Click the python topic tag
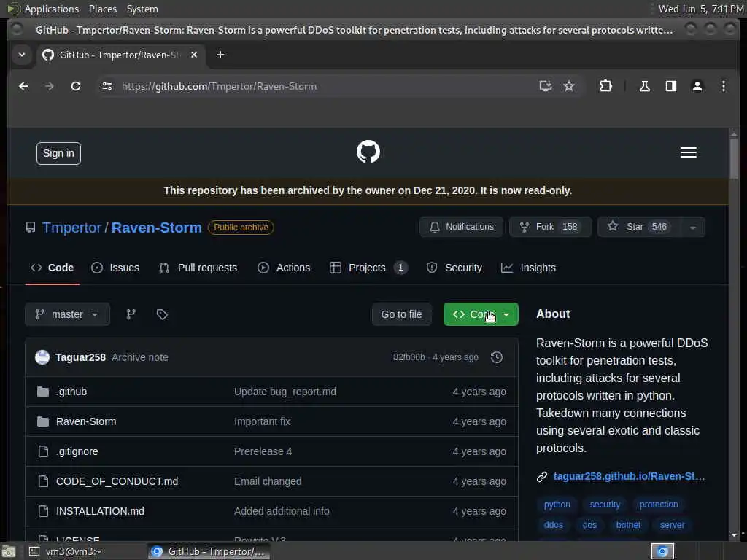The width and height of the screenshot is (747, 560). pyautogui.click(x=557, y=505)
